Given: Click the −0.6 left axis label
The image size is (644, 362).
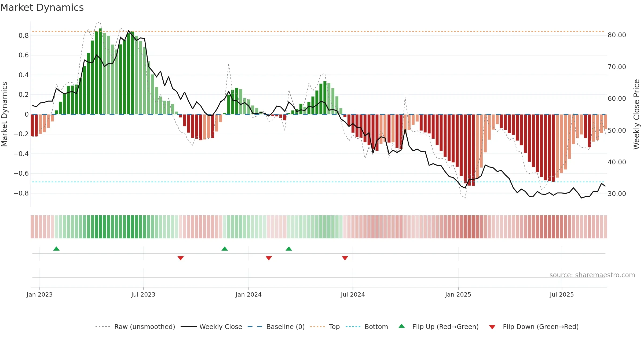Looking at the screenshot, I should [21, 173].
